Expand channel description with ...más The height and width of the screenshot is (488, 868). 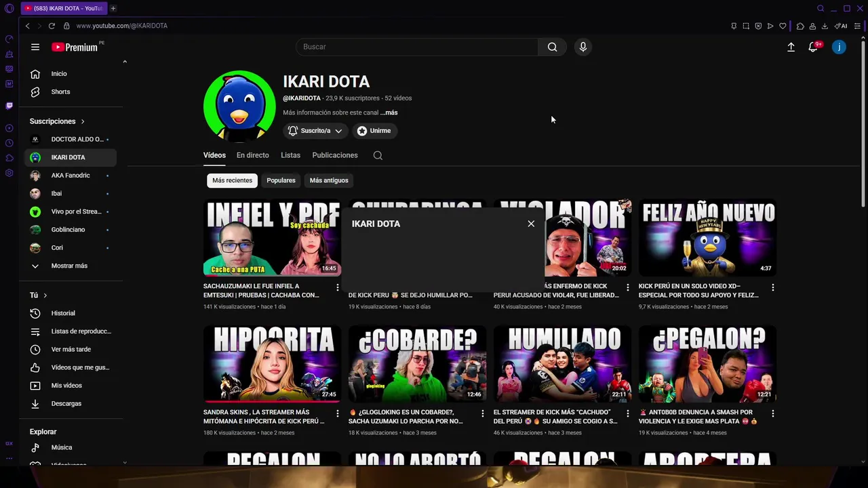tap(389, 113)
